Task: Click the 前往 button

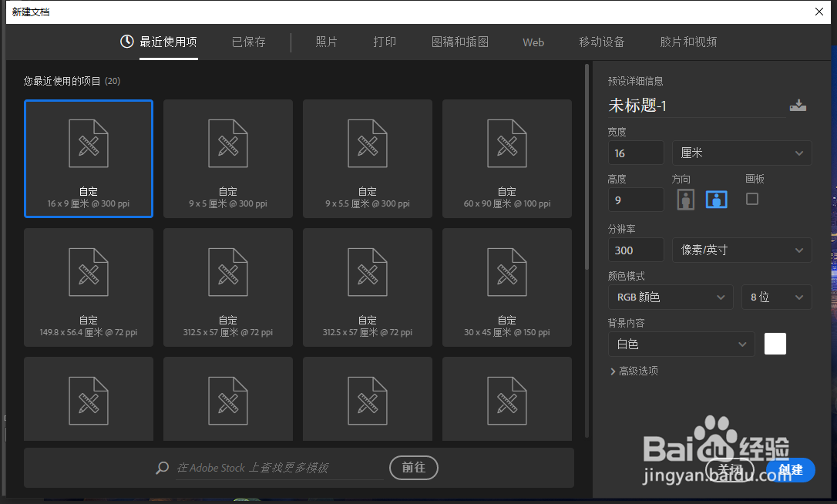Action: (x=413, y=467)
